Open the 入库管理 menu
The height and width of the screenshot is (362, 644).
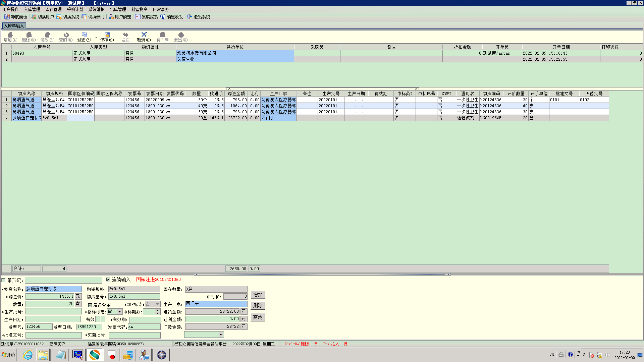click(x=32, y=9)
